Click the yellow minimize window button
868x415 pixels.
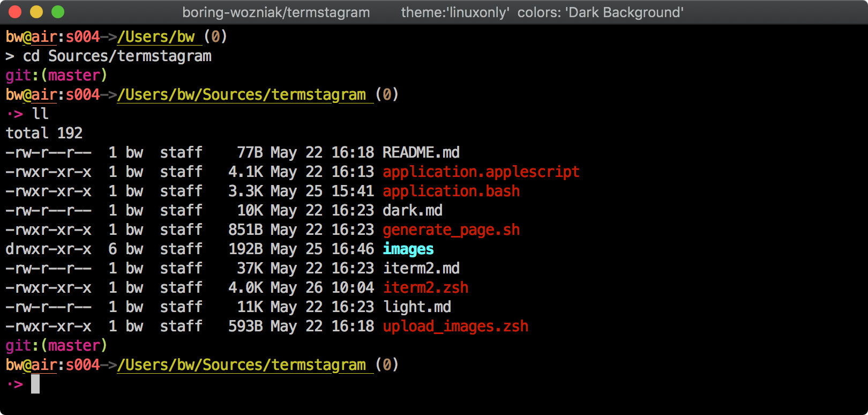coord(36,12)
